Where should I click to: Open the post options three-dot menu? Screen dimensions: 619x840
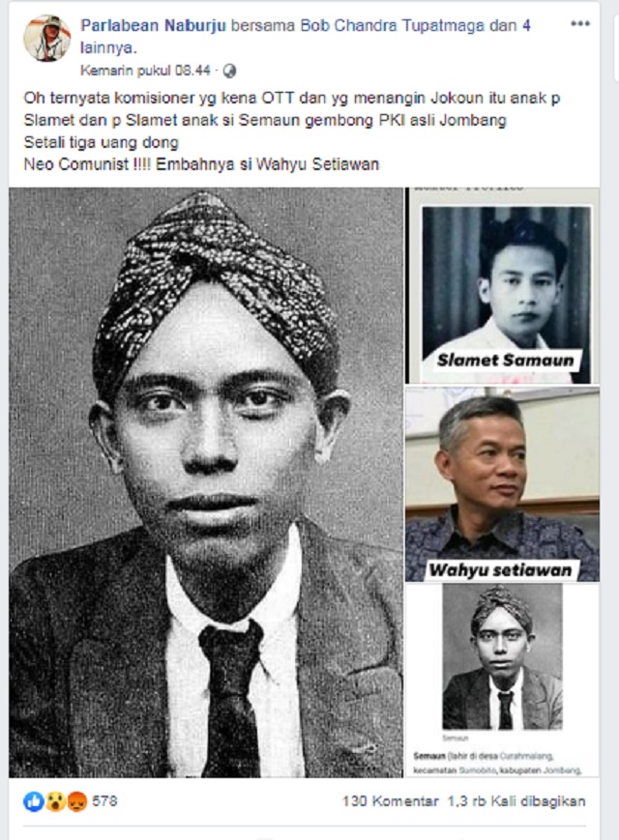coord(580,24)
